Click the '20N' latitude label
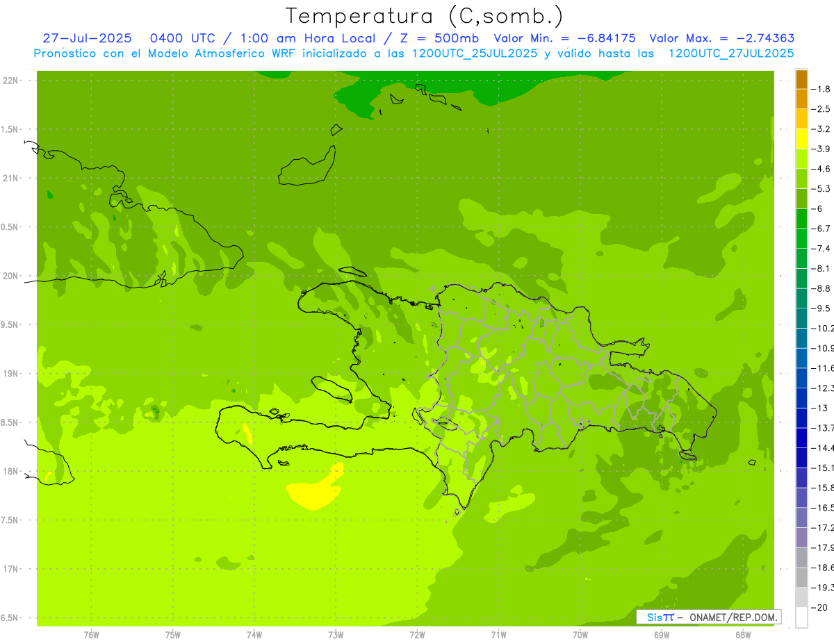Screen dimensions: 834x644 10,276
